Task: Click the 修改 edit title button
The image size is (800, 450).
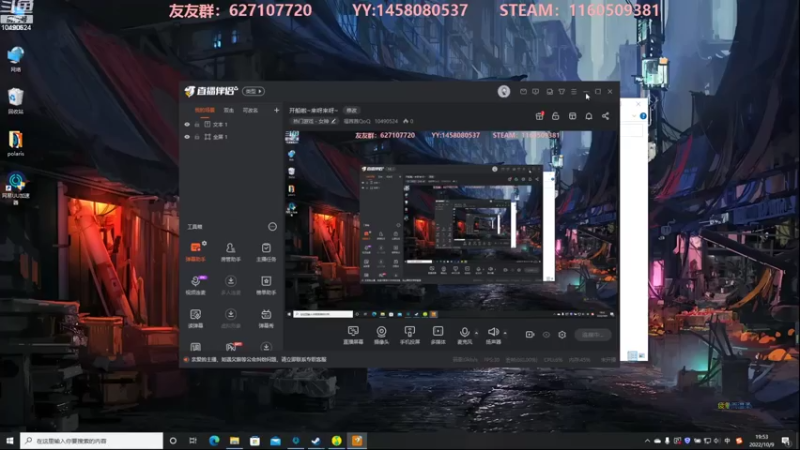Action: pyautogui.click(x=352, y=110)
